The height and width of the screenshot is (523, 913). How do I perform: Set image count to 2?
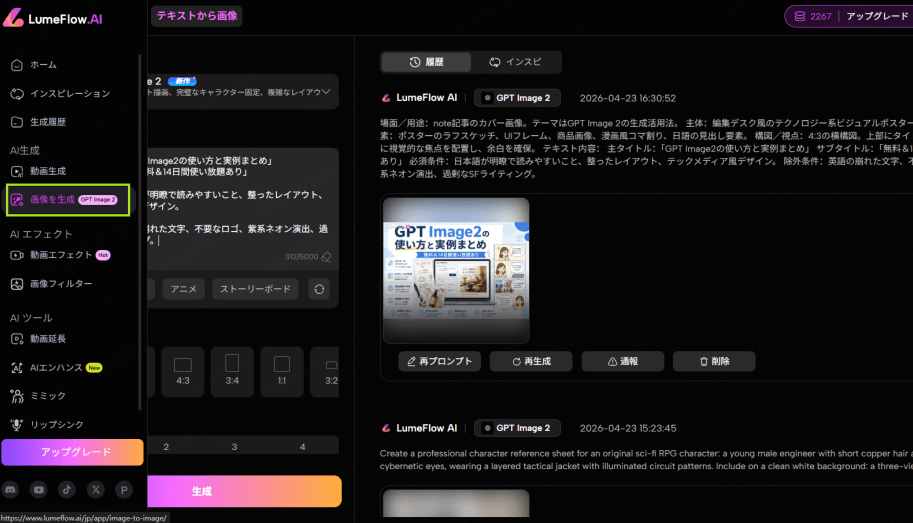click(166, 447)
